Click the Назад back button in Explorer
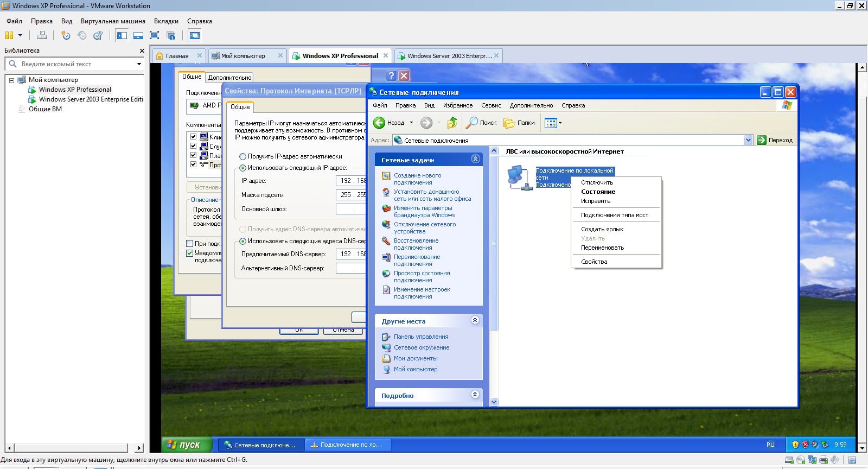868x469 pixels. pyautogui.click(x=388, y=123)
